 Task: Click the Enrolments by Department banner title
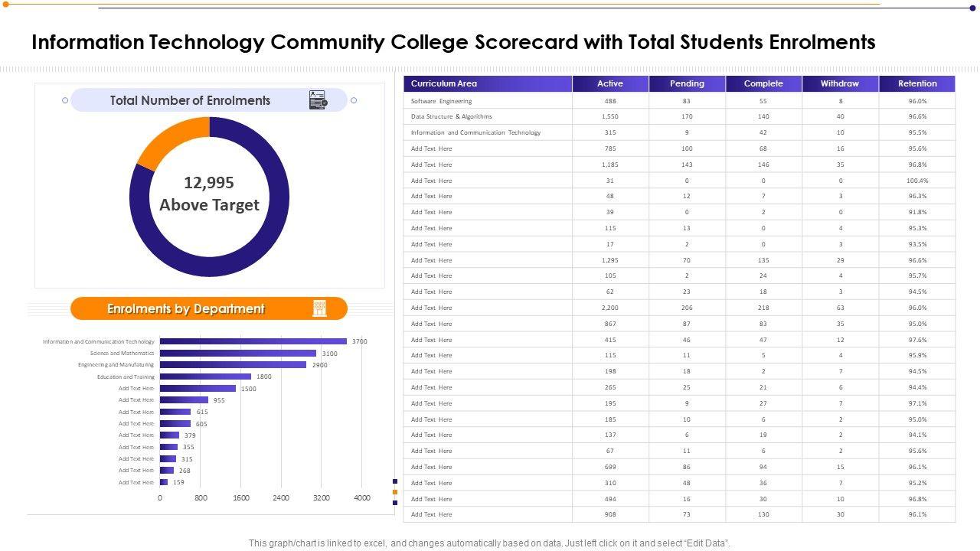tap(186, 309)
